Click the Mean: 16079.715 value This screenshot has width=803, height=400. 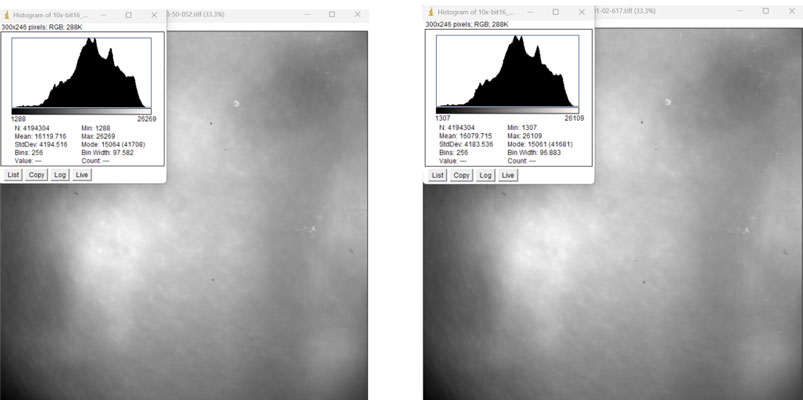pyautogui.click(x=465, y=136)
